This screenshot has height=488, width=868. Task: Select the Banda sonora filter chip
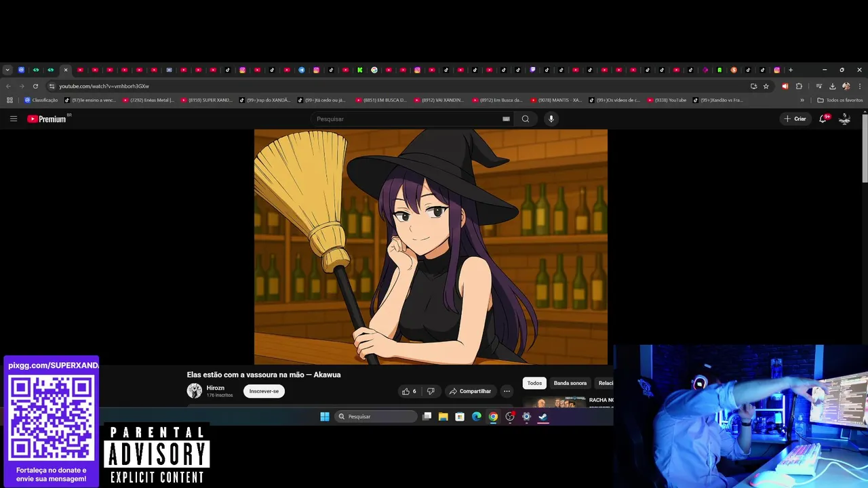pyautogui.click(x=570, y=383)
